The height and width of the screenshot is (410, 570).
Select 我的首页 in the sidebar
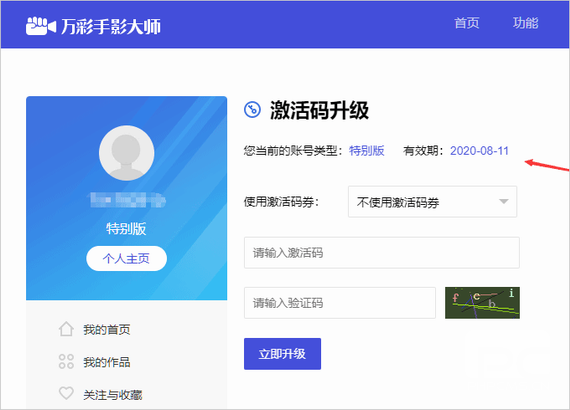tap(107, 330)
